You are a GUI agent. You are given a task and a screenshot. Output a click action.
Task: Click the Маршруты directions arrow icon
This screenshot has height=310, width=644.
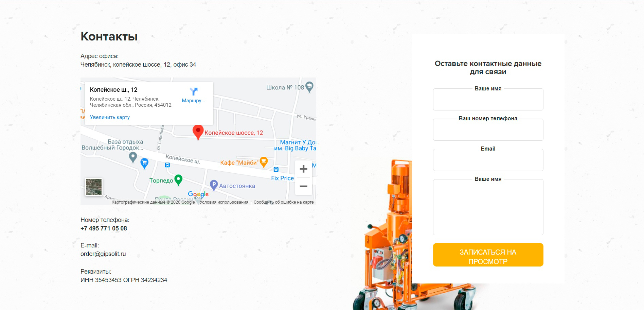click(x=194, y=91)
